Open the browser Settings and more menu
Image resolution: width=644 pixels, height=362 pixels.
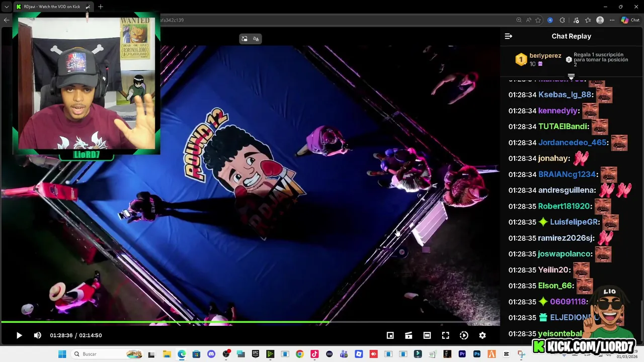(x=612, y=20)
